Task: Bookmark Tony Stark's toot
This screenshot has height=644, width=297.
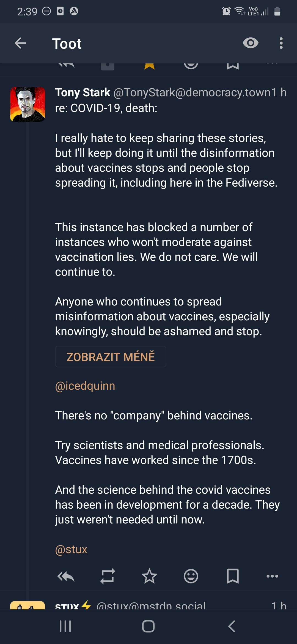Action: point(233,576)
